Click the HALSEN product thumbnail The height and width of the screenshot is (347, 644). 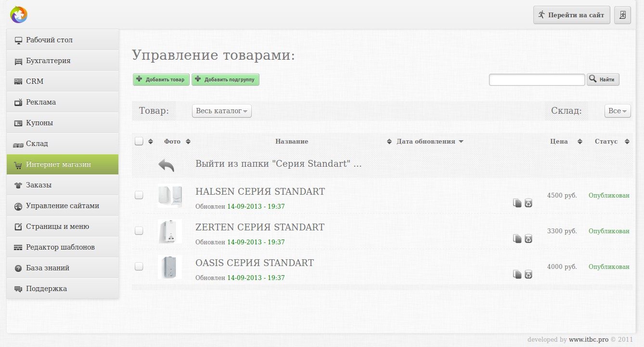[170, 196]
